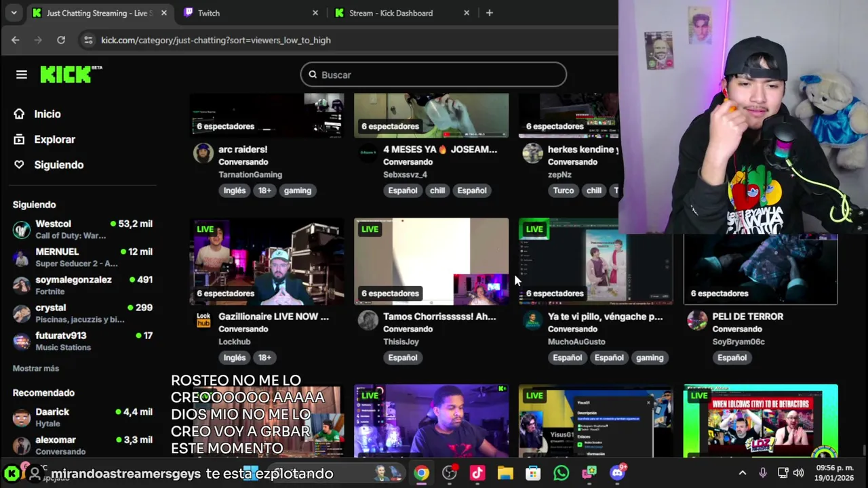Click gaming tag under arc raiders!
The width and height of the screenshot is (868, 488).
coord(298,190)
